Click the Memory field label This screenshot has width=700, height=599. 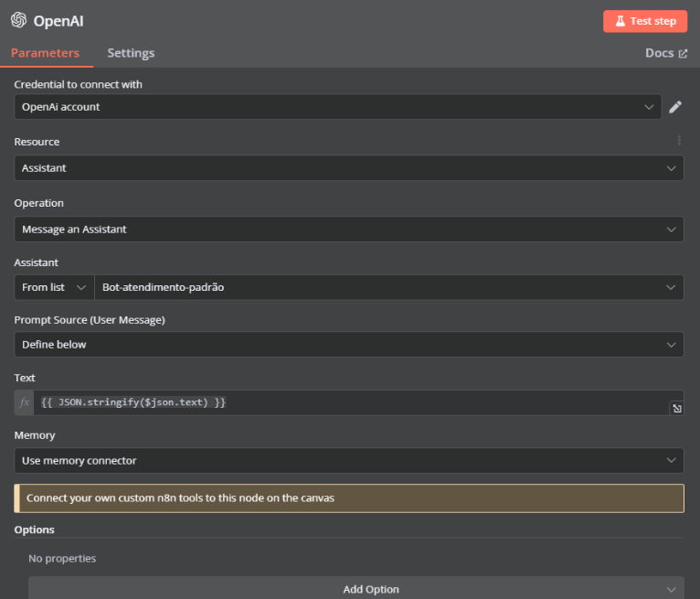(x=35, y=435)
